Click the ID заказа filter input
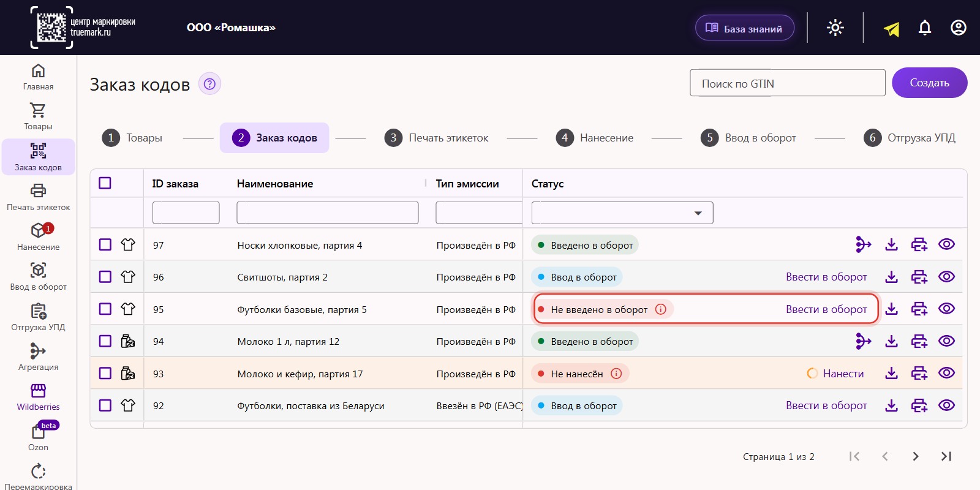This screenshot has width=980, height=490. tap(186, 213)
